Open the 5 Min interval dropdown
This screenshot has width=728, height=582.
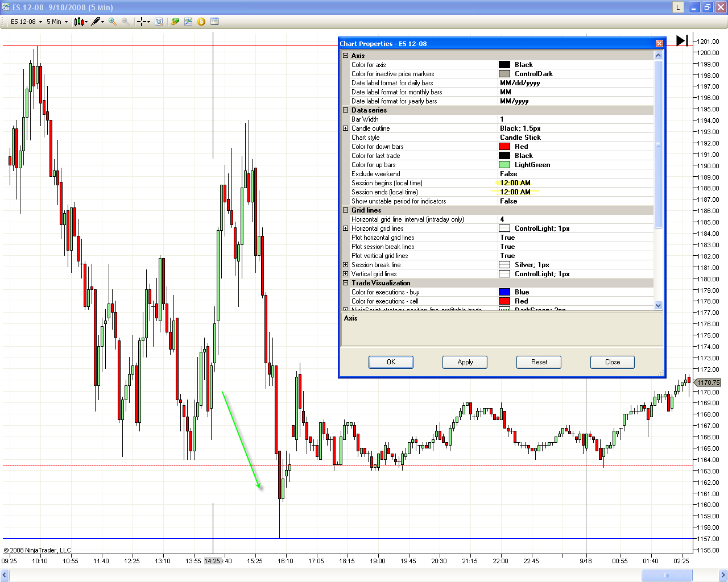tap(57, 22)
